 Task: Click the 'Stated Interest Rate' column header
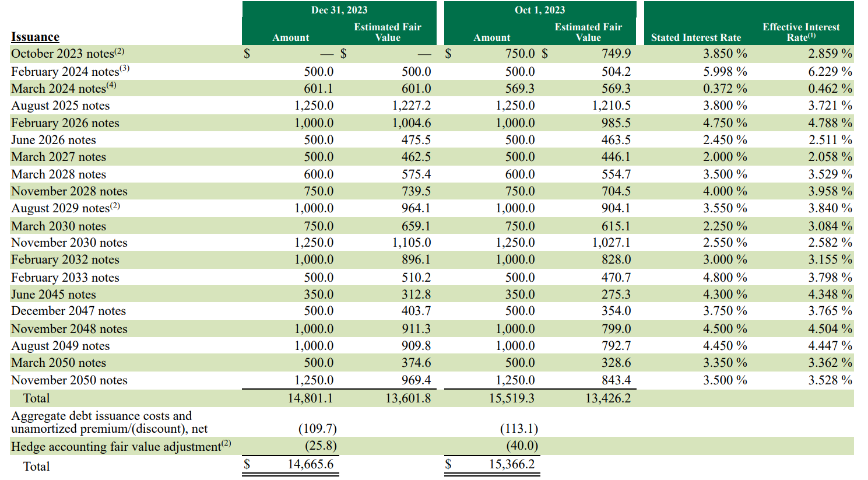click(696, 37)
